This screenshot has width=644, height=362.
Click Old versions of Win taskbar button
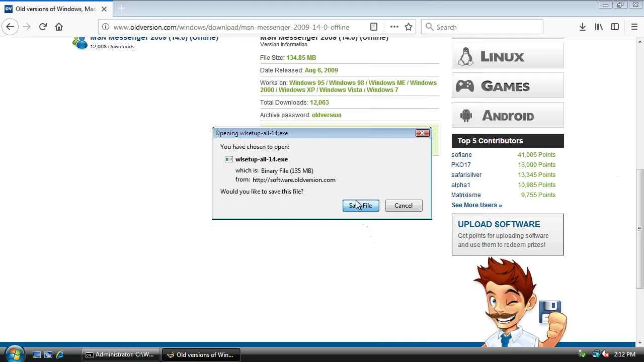pyautogui.click(x=201, y=355)
